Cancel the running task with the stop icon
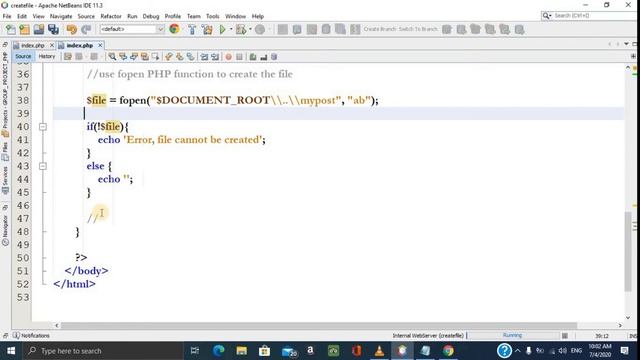The image size is (640, 360). pos(565,336)
